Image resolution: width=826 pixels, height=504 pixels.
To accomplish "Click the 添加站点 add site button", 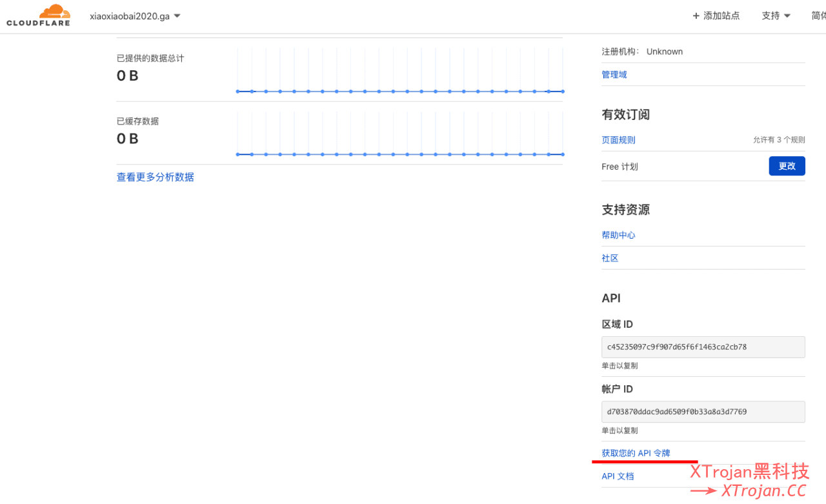I will tap(716, 16).
